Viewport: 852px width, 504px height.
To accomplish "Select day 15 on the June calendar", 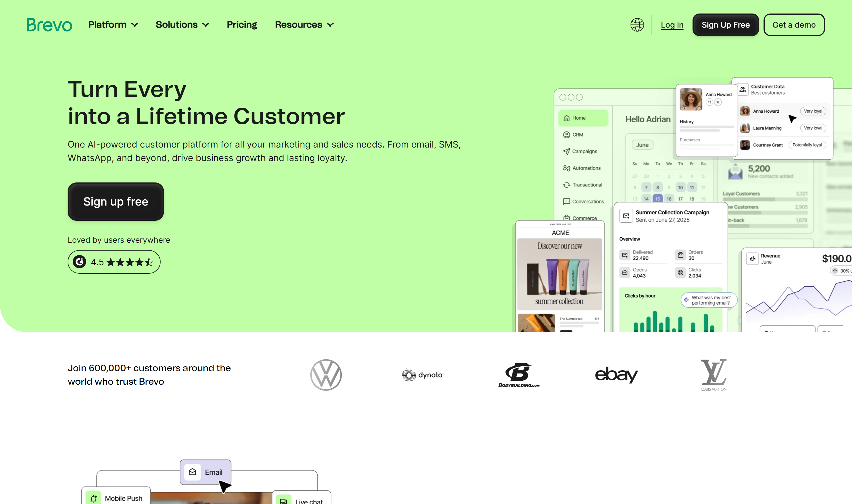I will point(658,199).
